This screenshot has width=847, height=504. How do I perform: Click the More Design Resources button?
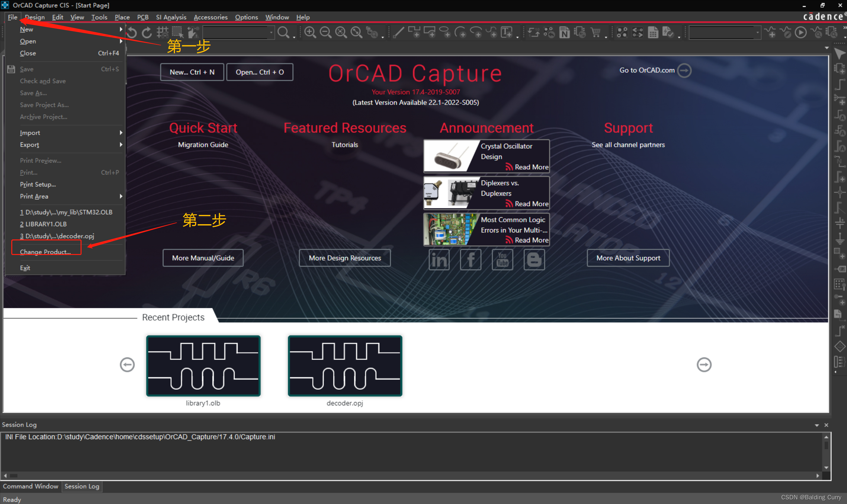[345, 258]
